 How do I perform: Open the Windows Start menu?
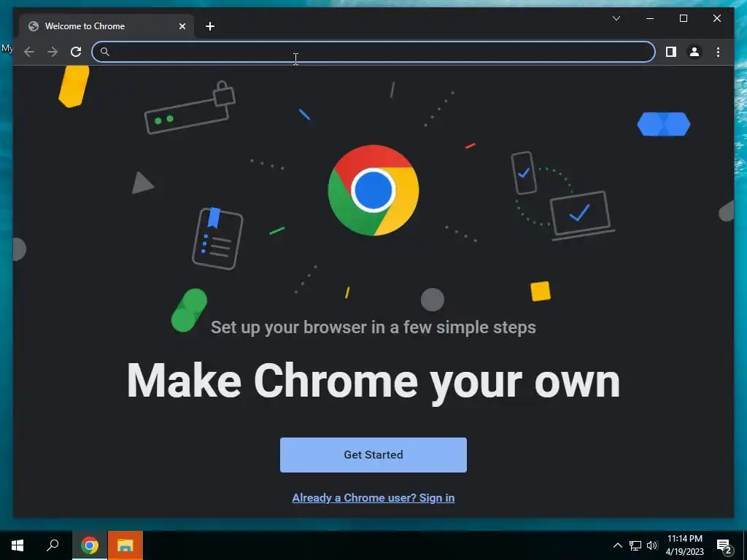(x=18, y=545)
